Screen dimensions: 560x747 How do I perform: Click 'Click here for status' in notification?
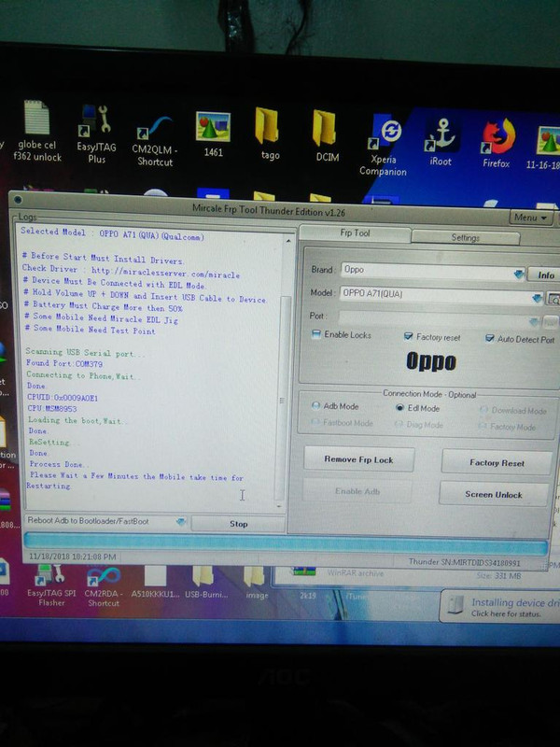(x=506, y=613)
